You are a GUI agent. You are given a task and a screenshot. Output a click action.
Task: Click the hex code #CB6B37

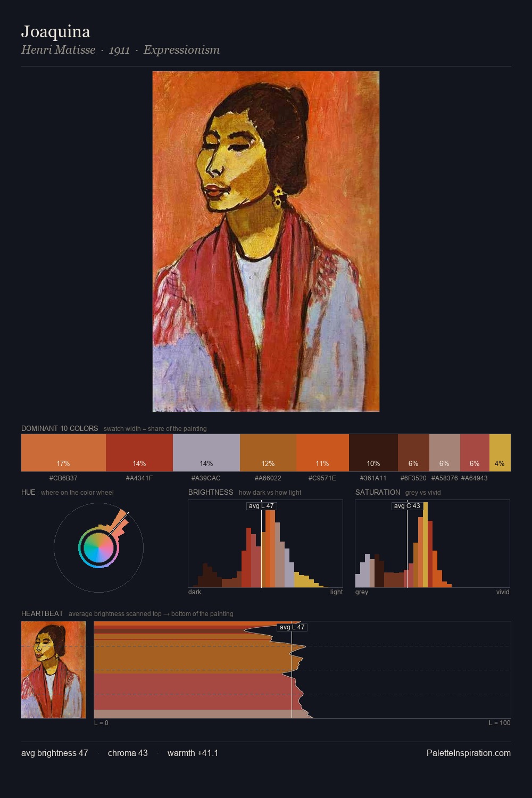click(63, 478)
